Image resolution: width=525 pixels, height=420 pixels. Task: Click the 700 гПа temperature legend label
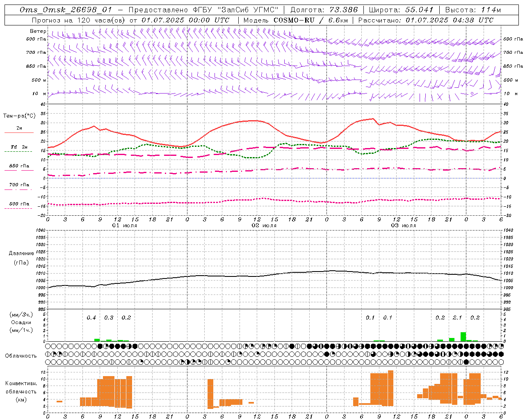(19, 185)
